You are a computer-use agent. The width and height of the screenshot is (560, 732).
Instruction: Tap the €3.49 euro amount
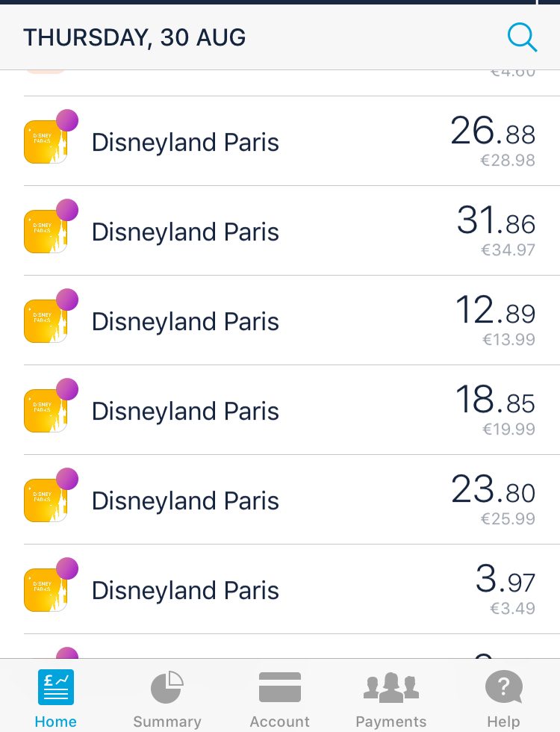512,609
